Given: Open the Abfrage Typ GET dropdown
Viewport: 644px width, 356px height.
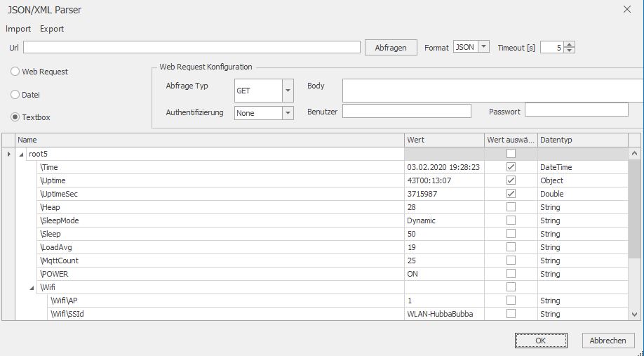Looking at the screenshot, I should (288, 91).
